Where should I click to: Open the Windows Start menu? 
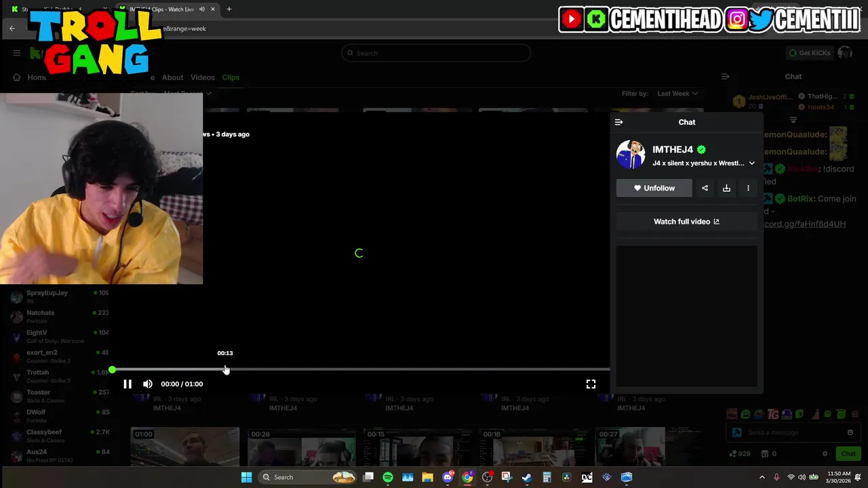point(247,477)
